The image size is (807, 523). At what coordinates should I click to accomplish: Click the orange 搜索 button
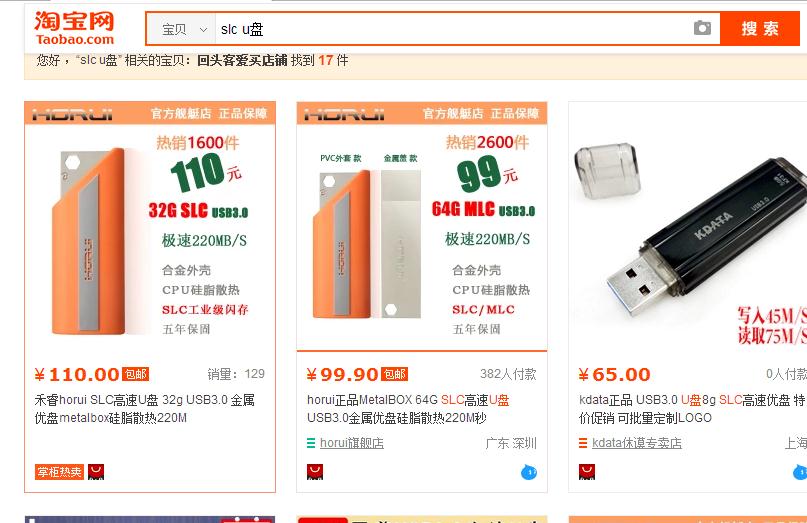[x=760, y=28]
